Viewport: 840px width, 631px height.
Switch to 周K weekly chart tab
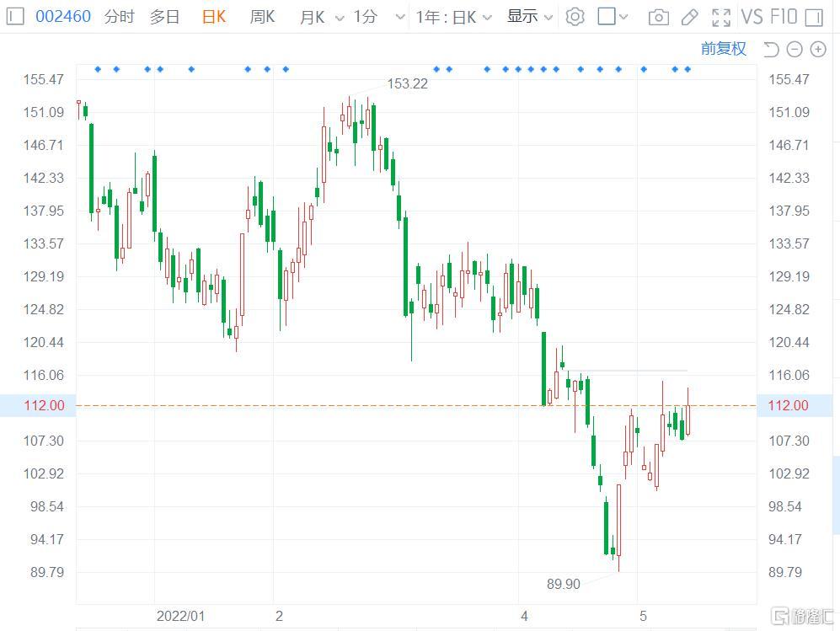(x=262, y=16)
